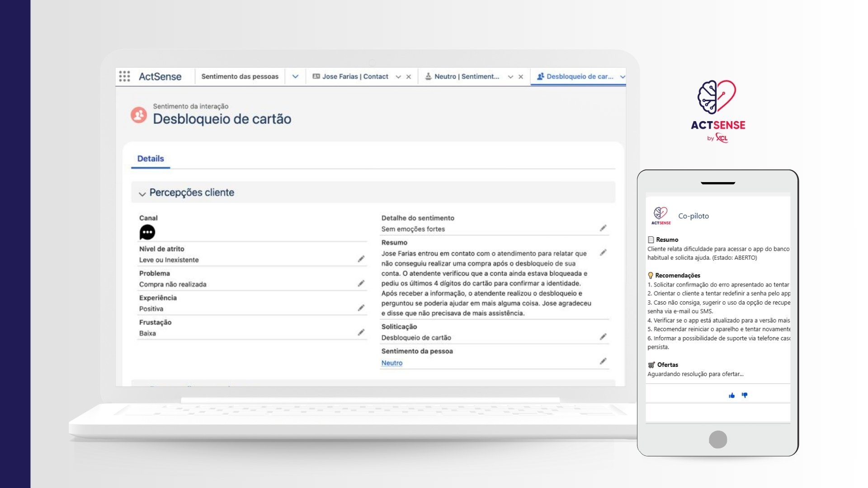Open the Neutro sentiment link
Image resolution: width=868 pixels, height=488 pixels.
pos(392,363)
